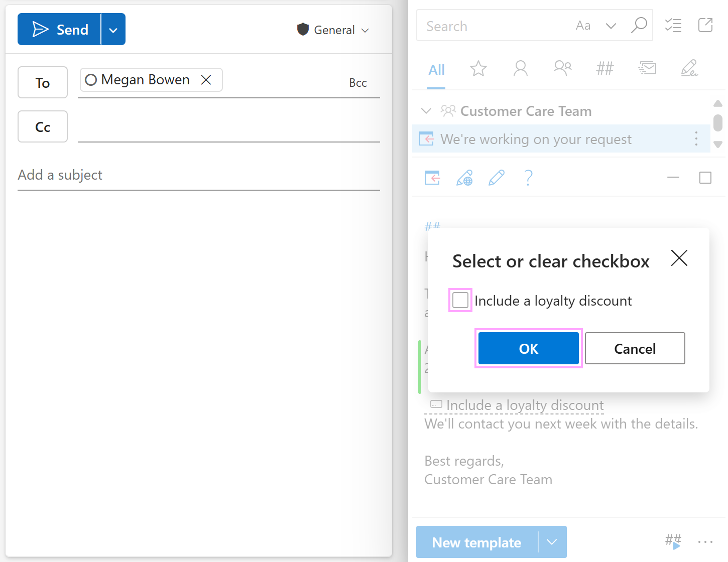Filter templates using the hashtag icon
This screenshot has height=562, width=728.
coord(604,69)
